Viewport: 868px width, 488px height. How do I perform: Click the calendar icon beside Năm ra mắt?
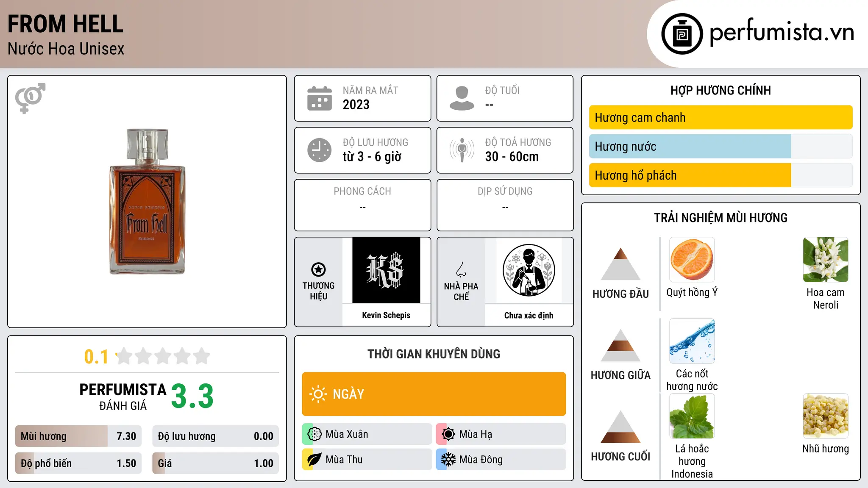pos(320,98)
